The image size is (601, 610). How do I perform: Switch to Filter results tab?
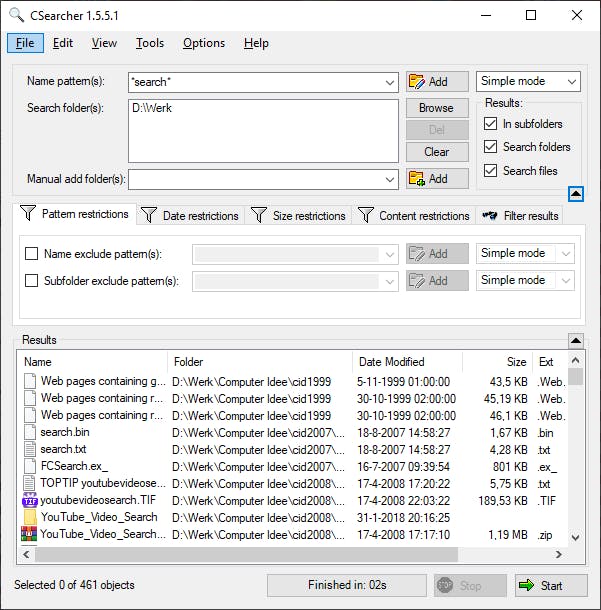[520, 216]
